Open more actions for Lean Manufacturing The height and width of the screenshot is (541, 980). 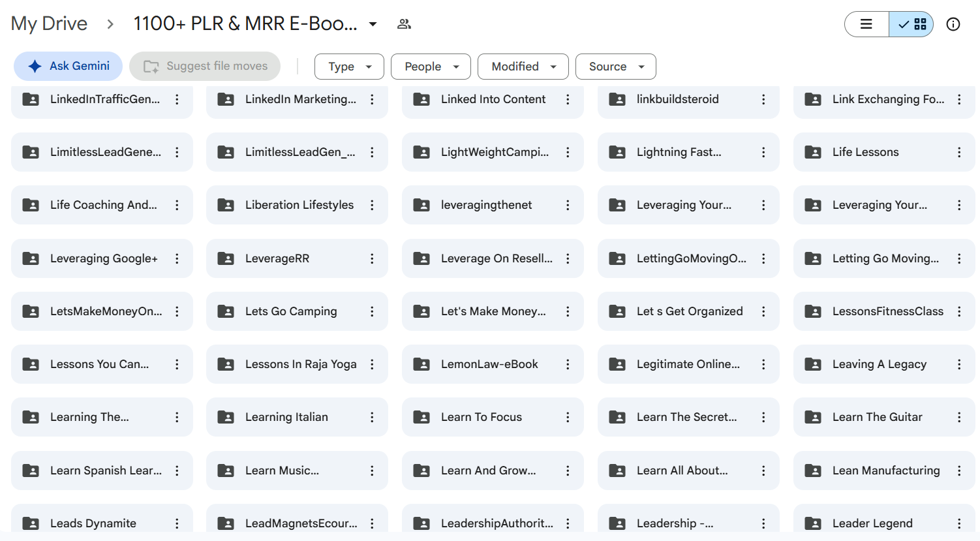(959, 471)
